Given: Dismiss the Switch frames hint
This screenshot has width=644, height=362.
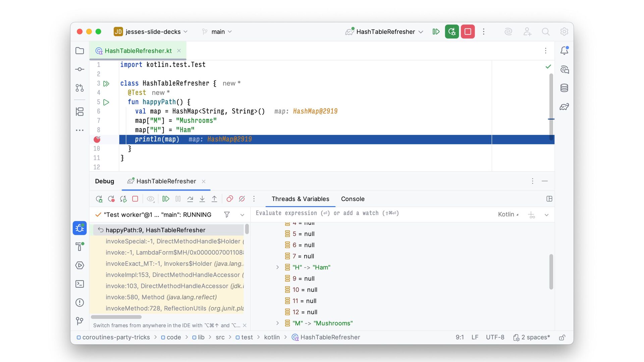Looking at the screenshot, I should 245,325.
